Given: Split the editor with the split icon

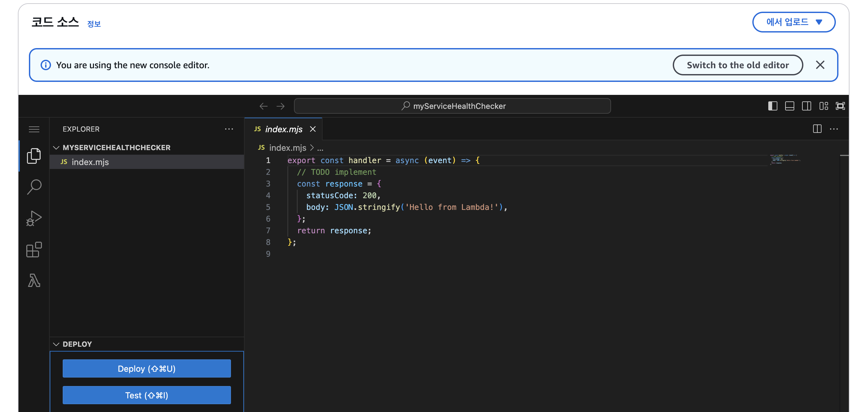Looking at the screenshot, I should click(817, 129).
